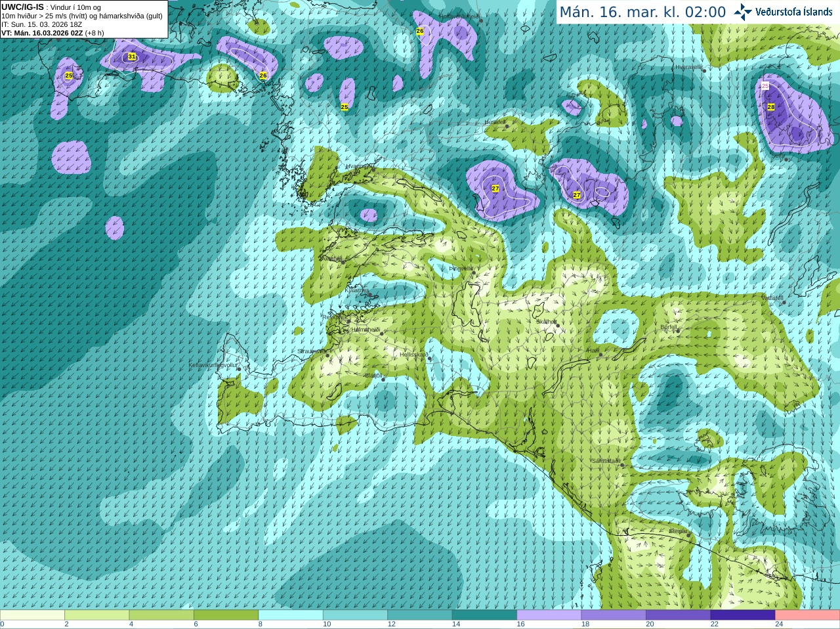Screen dimensions: 840x629
Task: Select the Þingvellir station marker
Action: point(473,271)
